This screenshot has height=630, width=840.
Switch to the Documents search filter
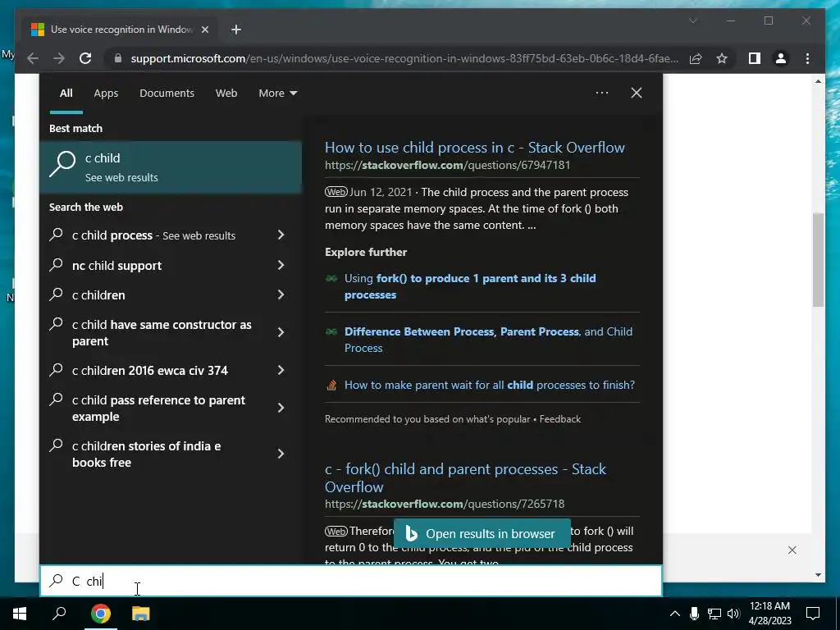pyautogui.click(x=167, y=94)
